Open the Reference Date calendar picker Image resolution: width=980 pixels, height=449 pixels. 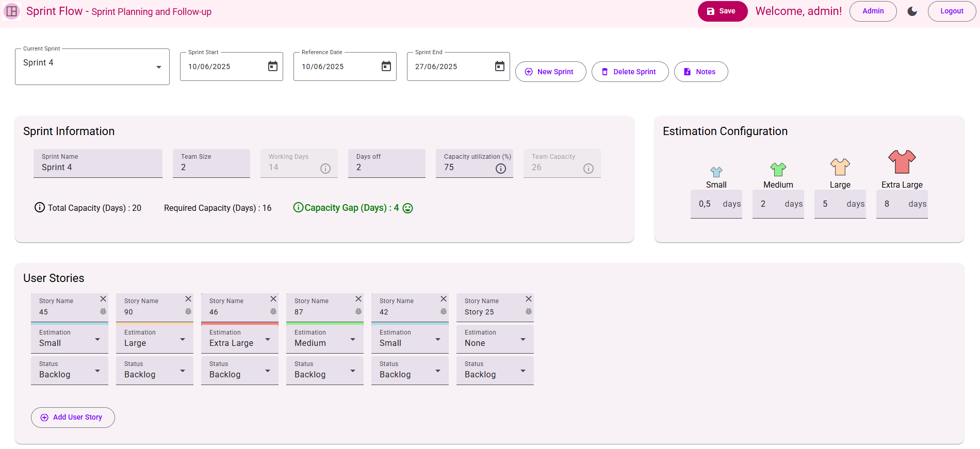coord(386,66)
